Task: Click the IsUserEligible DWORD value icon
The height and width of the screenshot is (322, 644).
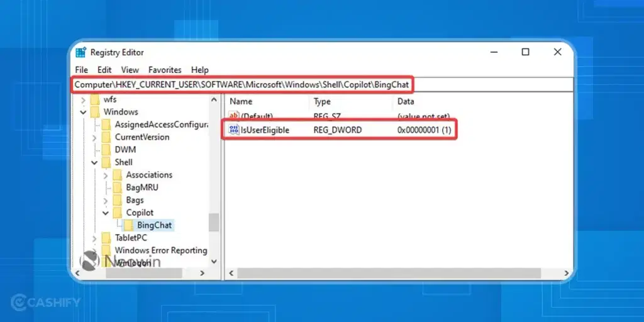Action: [x=234, y=130]
